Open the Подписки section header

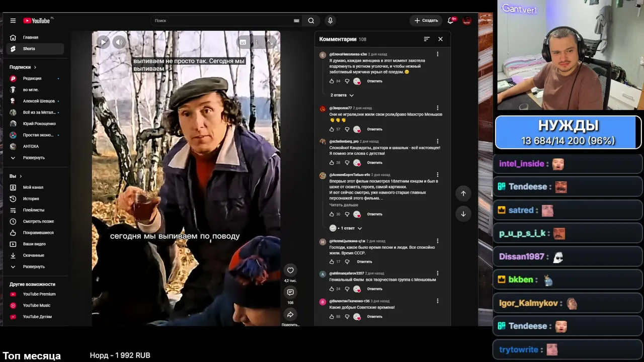pyautogui.click(x=23, y=67)
